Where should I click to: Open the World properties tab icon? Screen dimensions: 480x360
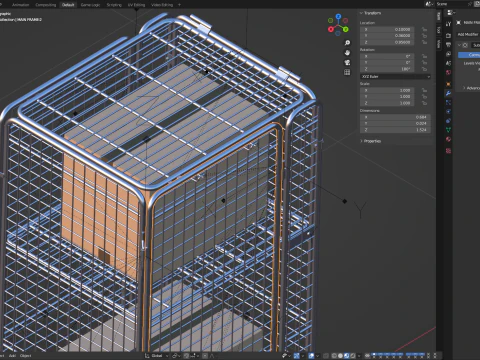click(448, 73)
